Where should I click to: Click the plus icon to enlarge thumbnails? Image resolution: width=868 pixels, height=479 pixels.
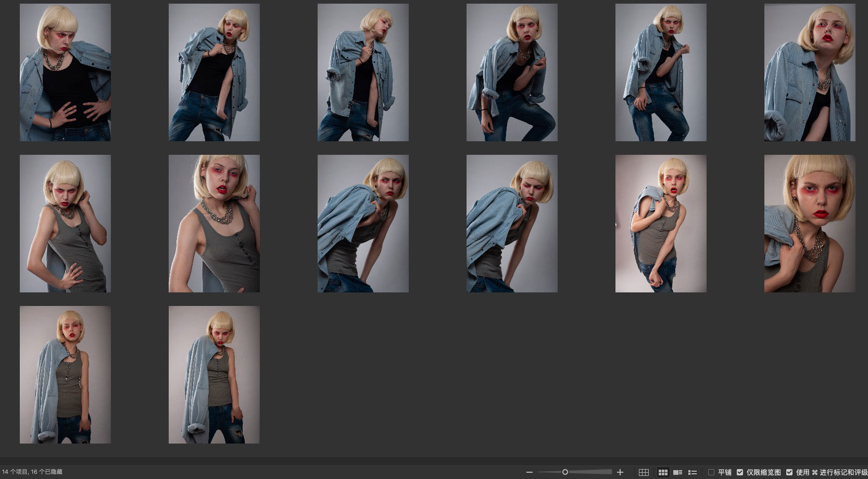pos(620,472)
